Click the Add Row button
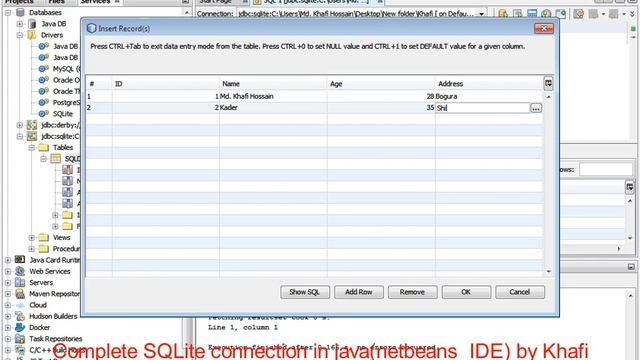Image resolution: width=640 pixels, height=360 pixels. tap(358, 292)
